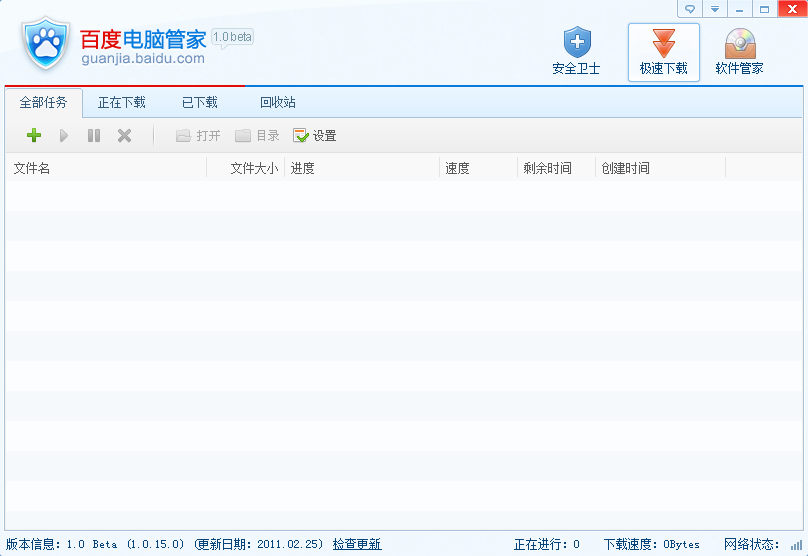Screen dimensions: 808x556
Task: Pause downloads with the pause icon
Action: coord(94,136)
